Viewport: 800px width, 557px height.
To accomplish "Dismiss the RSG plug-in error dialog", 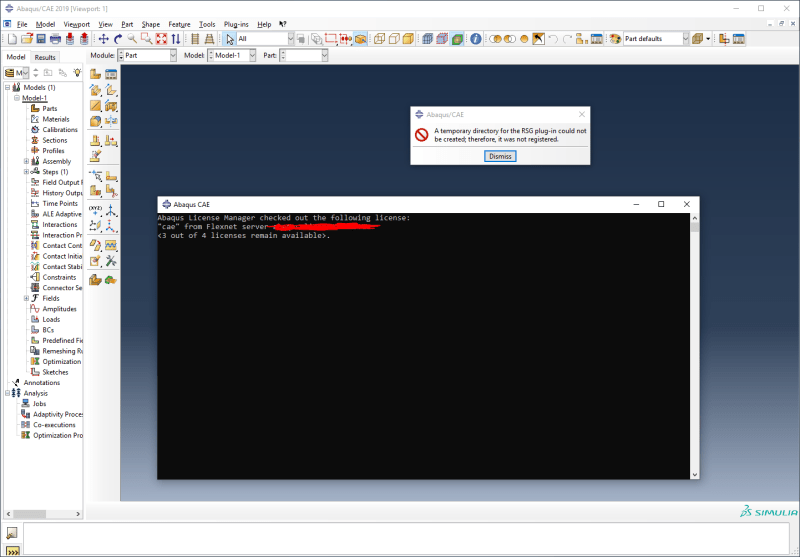I will click(500, 156).
